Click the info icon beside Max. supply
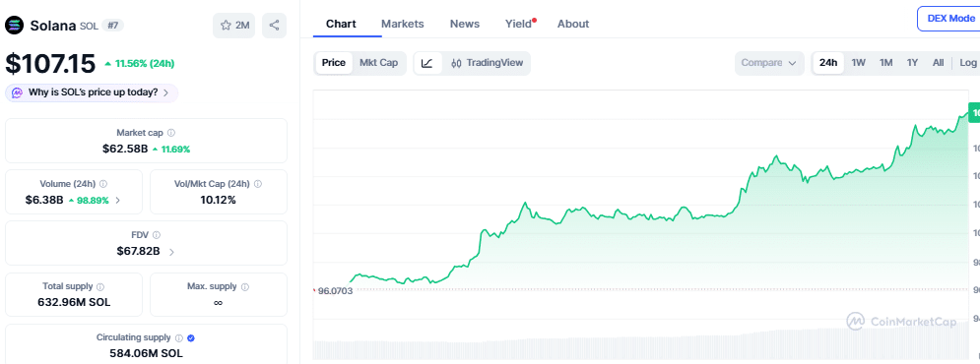 (245, 286)
